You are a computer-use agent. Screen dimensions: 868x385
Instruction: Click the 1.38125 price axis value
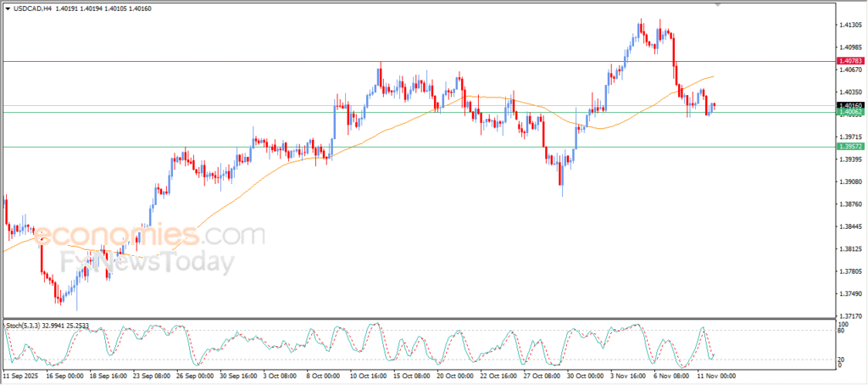pos(851,249)
